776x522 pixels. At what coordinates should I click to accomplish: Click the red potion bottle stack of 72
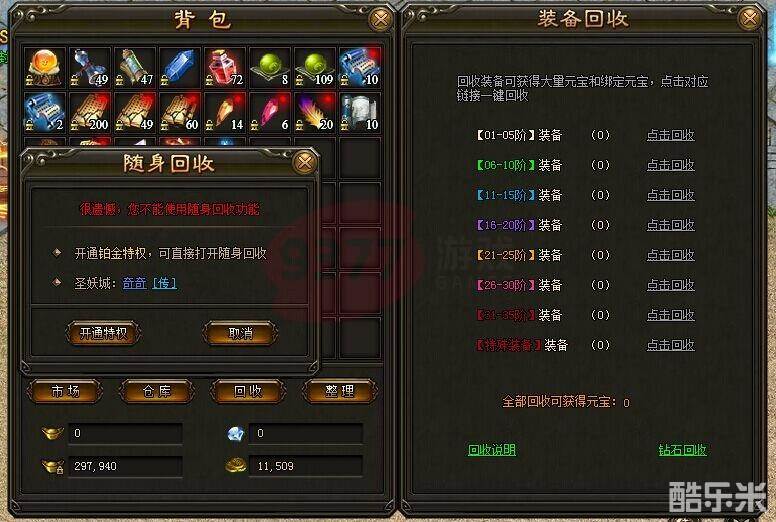[x=225, y=68]
